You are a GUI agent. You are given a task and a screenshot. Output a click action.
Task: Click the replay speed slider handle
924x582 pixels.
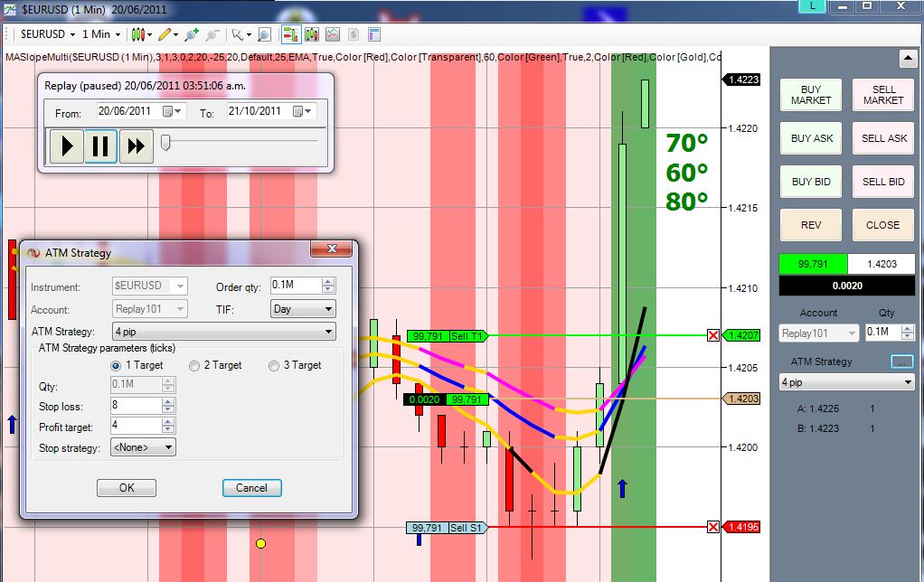pos(165,142)
